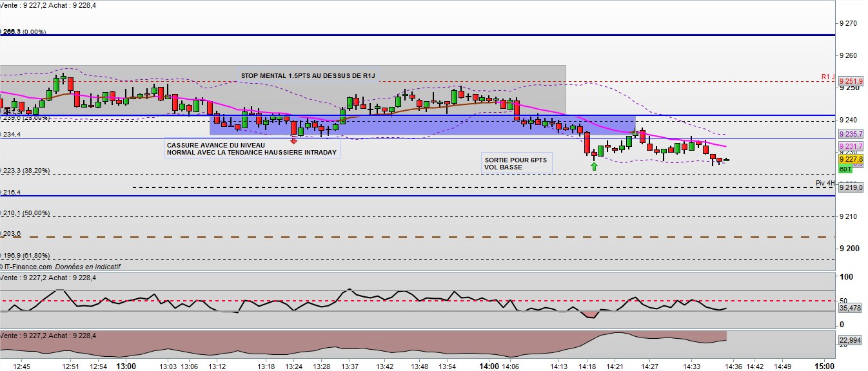Image resolution: width=868 pixels, height=371 pixels.
Task: Click the 9 231,7 magenta price tag
Action: (x=851, y=147)
